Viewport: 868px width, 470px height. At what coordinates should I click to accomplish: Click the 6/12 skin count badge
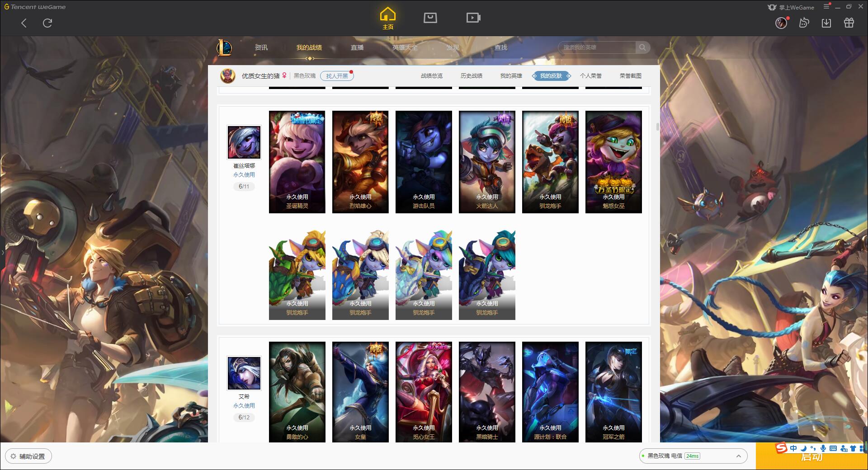coord(244,418)
